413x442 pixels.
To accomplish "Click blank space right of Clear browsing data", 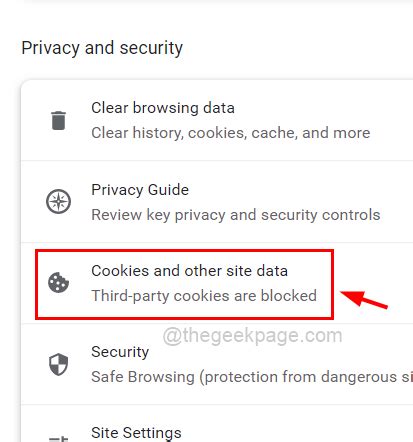I will click(x=323, y=108).
